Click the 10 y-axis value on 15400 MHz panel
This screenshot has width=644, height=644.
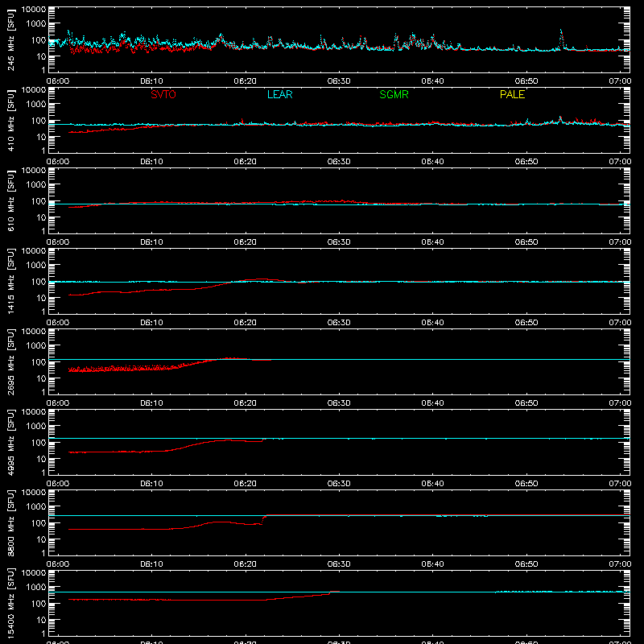pyautogui.click(x=41, y=620)
